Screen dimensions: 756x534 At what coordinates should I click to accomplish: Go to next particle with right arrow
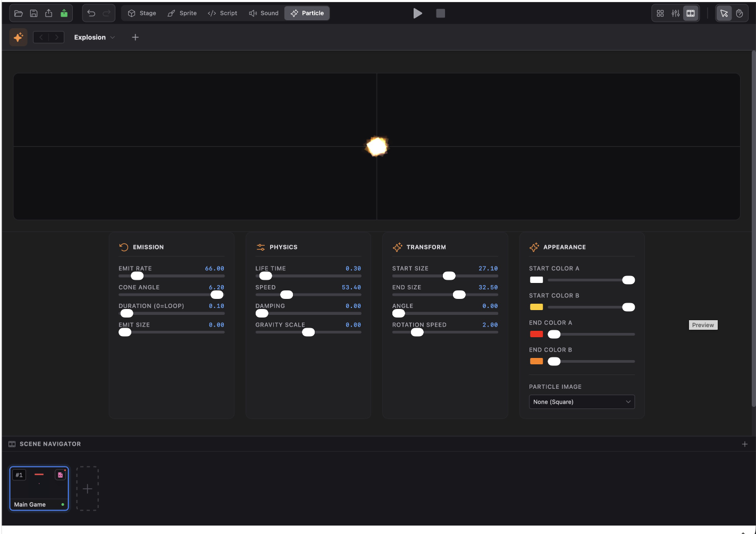tap(56, 37)
